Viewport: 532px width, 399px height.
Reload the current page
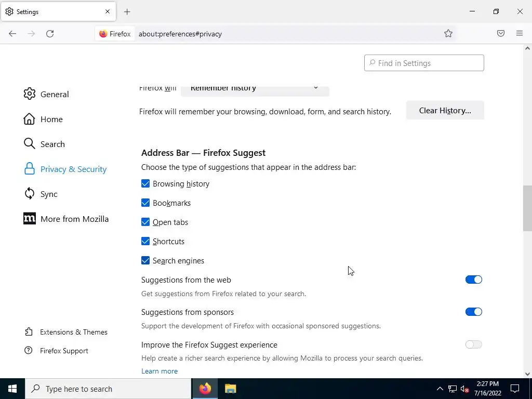click(50, 34)
